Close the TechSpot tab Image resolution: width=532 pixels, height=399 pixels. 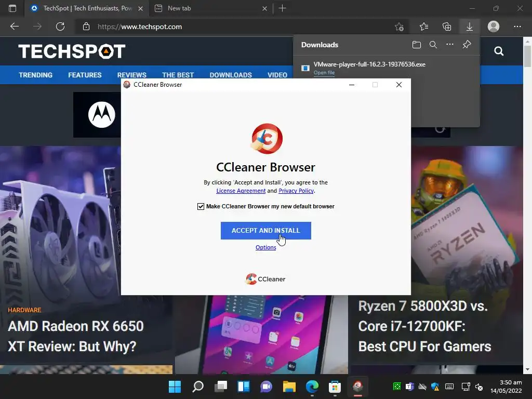pos(140,8)
